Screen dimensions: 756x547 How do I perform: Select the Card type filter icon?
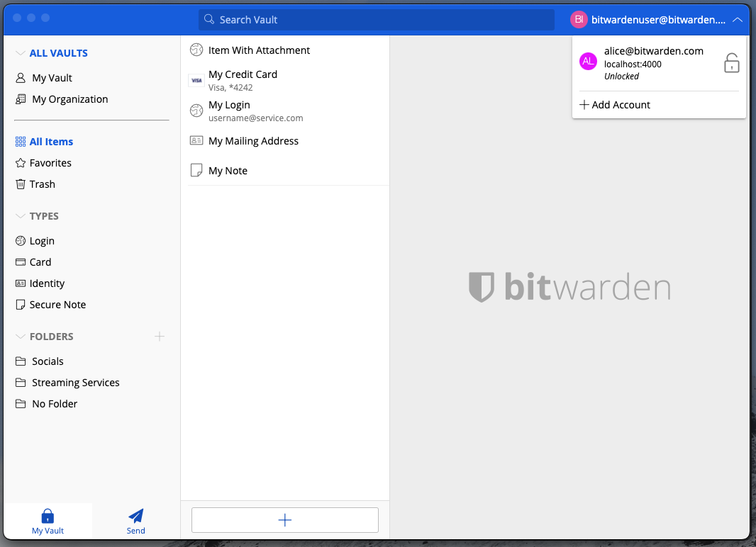click(x=21, y=261)
